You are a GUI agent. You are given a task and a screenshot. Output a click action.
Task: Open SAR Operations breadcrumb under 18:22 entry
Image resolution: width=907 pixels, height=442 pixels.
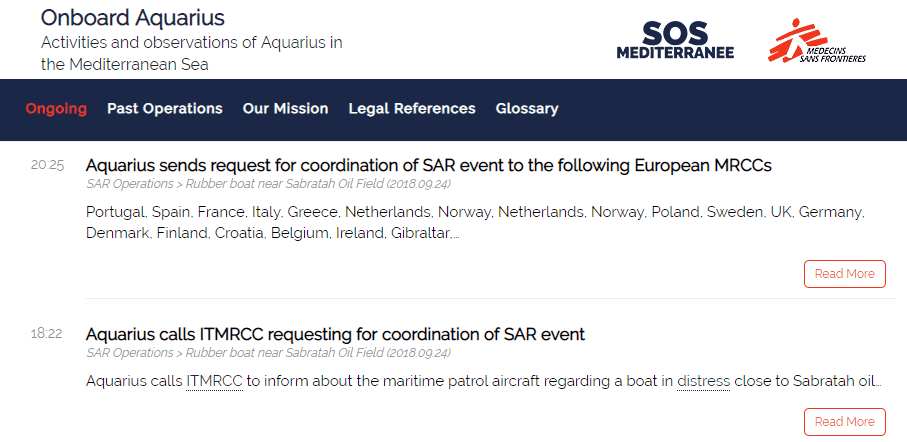[130, 353]
